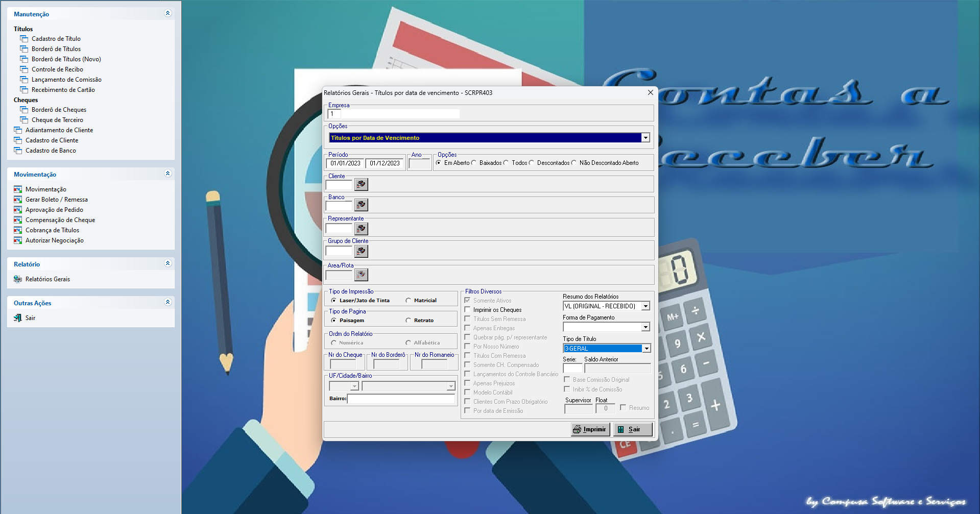980x514 pixels.
Task: Click the Autorizar Negociação icon
Action: 18,240
